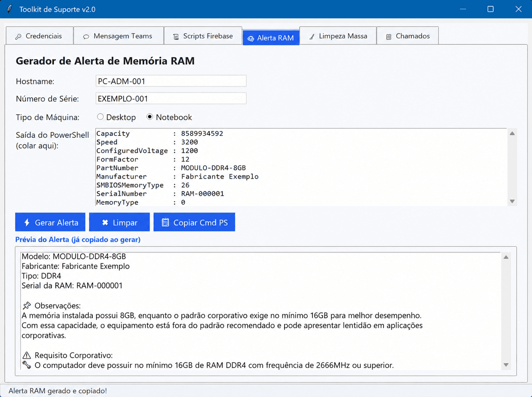This screenshot has width=532, height=397.
Task: Go to the Scripts Firebase tab
Action: 203,36
